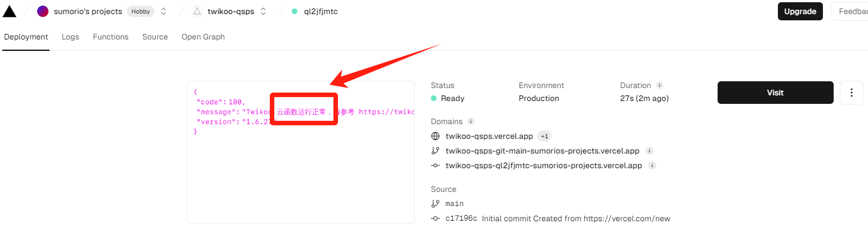Click the Environment label
868x232 pixels.
pyautogui.click(x=541, y=85)
